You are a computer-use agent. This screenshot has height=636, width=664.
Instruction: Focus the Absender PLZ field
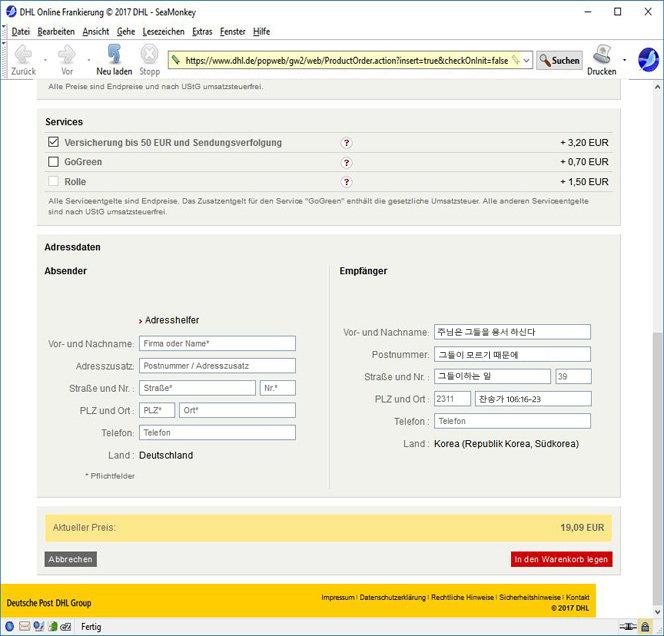pyautogui.click(x=157, y=410)
